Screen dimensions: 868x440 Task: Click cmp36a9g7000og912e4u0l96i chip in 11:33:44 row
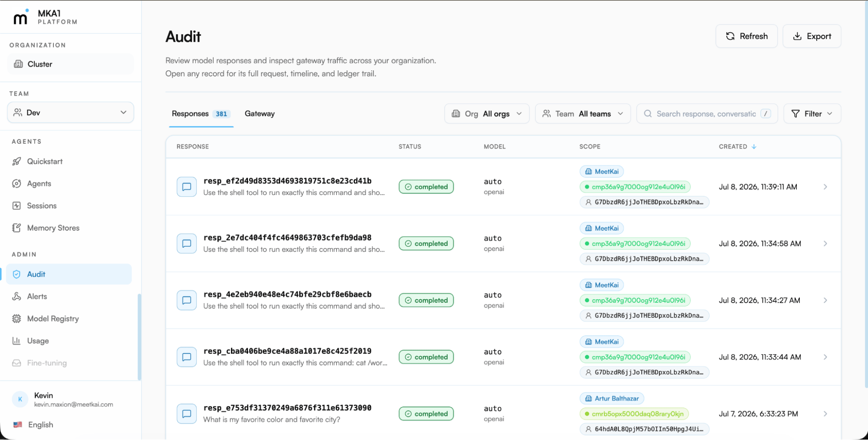pyautogui.click(x=635, y=357)
